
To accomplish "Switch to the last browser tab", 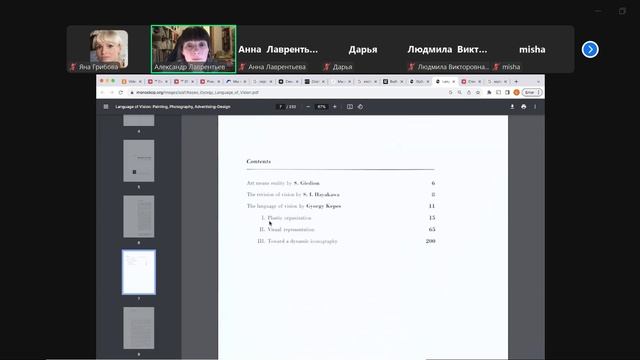I will (x=497, y=82).
